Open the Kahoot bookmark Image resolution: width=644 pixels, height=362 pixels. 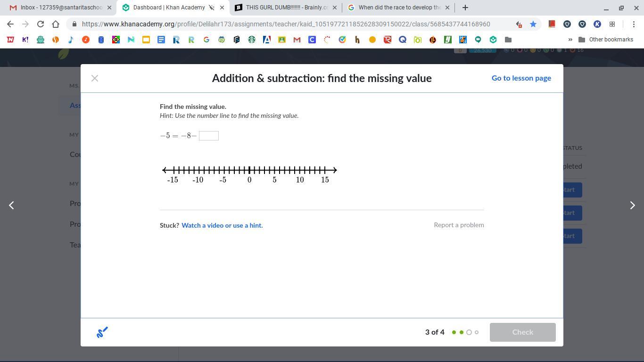(25, 40)
